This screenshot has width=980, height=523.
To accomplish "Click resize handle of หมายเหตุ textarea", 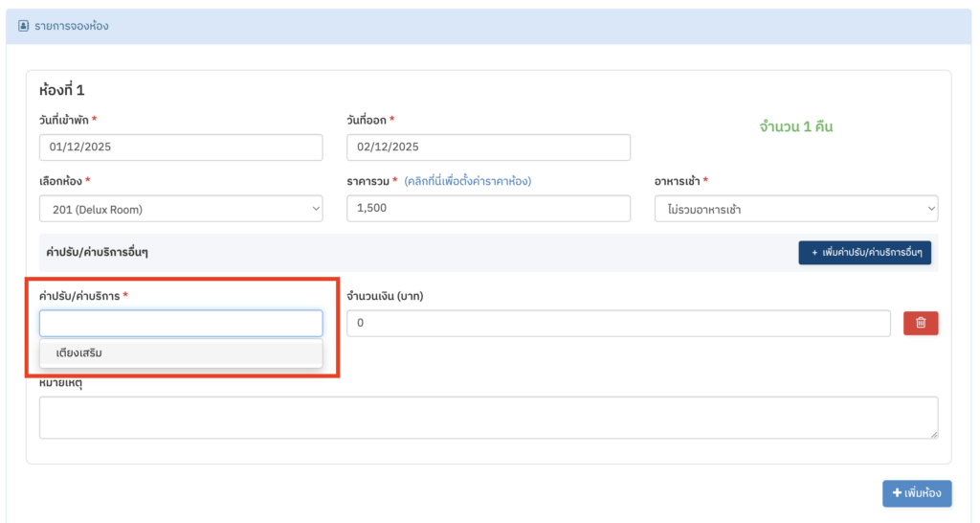I will click(933, 434).
